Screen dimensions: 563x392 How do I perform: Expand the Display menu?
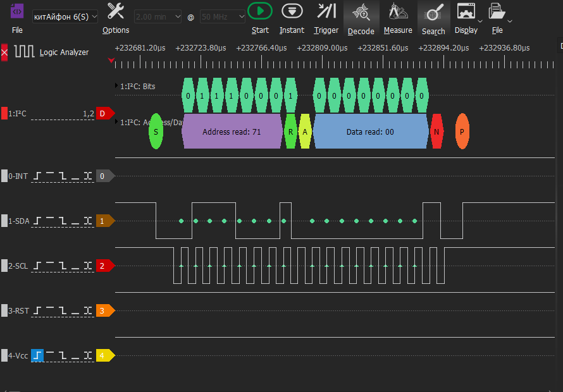pos(466,11)
